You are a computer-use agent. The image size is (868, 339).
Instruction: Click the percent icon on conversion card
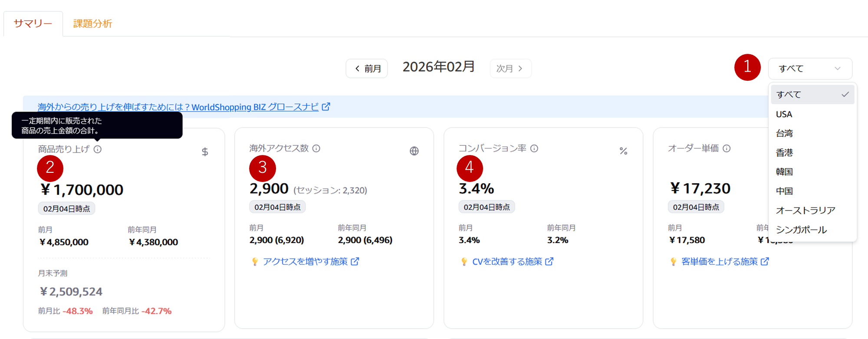[x=623, y=151]
